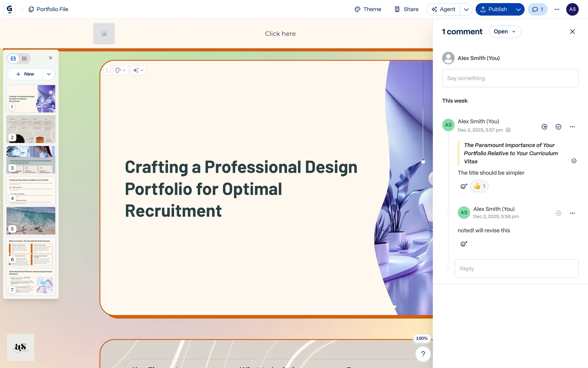Screen dimensions: 588x368
Task: Resolve the comment with checkmark icon
Action: pos(558,127)
